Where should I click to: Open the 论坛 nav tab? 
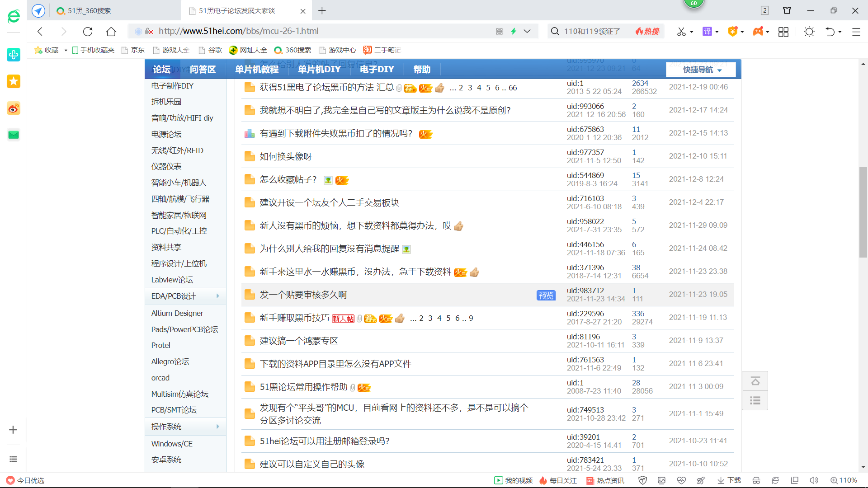pos(162,69)
